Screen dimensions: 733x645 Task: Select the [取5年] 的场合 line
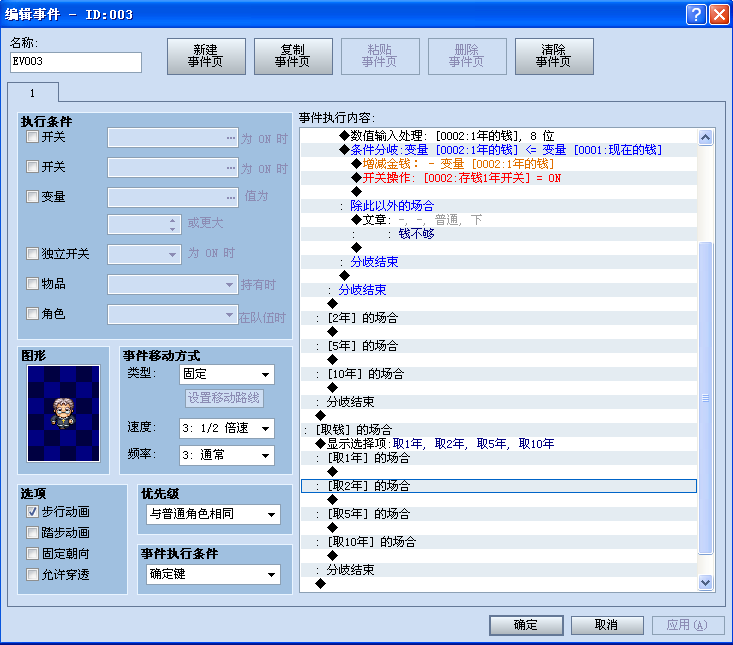(499, 514)
